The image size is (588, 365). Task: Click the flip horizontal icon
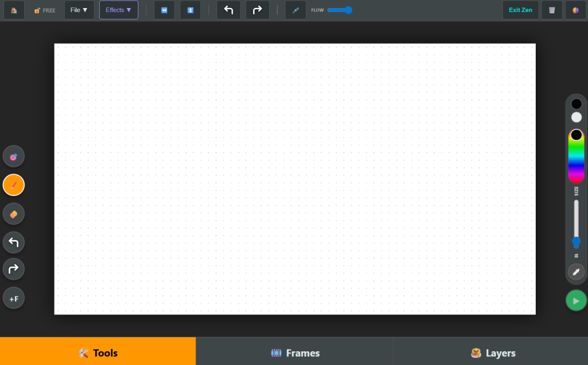click(x=164, y=10)
